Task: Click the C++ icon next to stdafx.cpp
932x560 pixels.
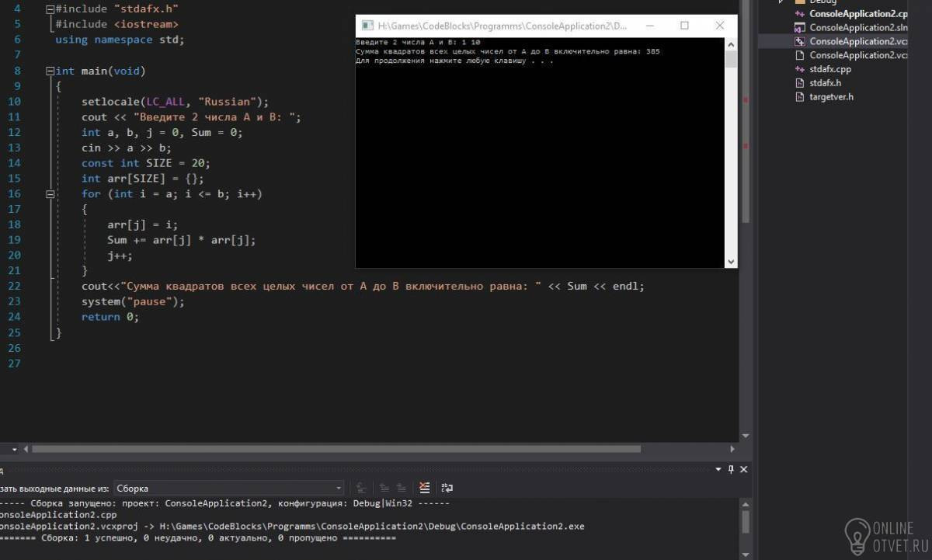Action: (x=800, y=69)
